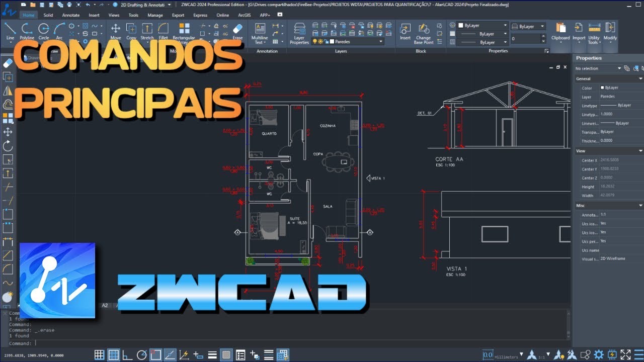This screenshot has height=362, width=644.
Task: Open the Paredes layer dropdown
Action: point(348,42)
